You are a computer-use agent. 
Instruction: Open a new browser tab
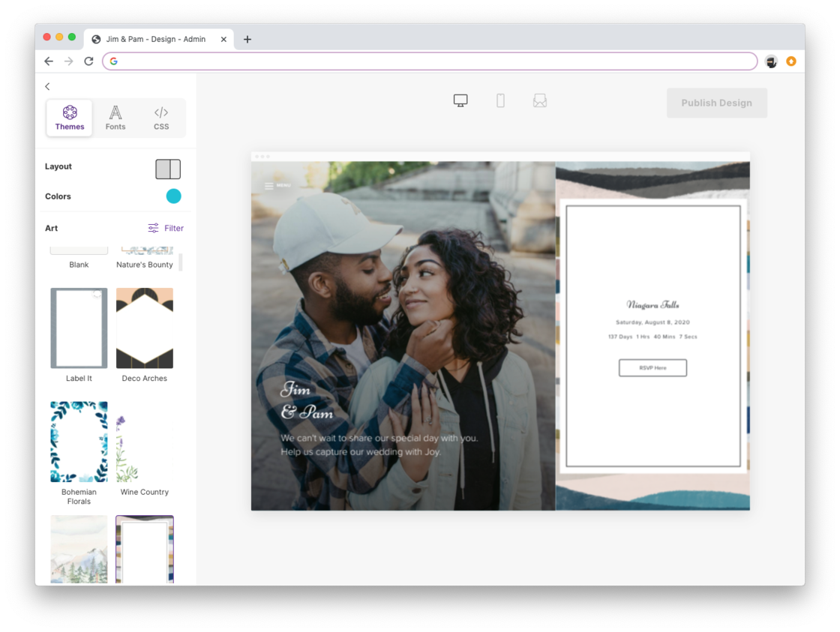pyautogui.click(x=247, y=40)
